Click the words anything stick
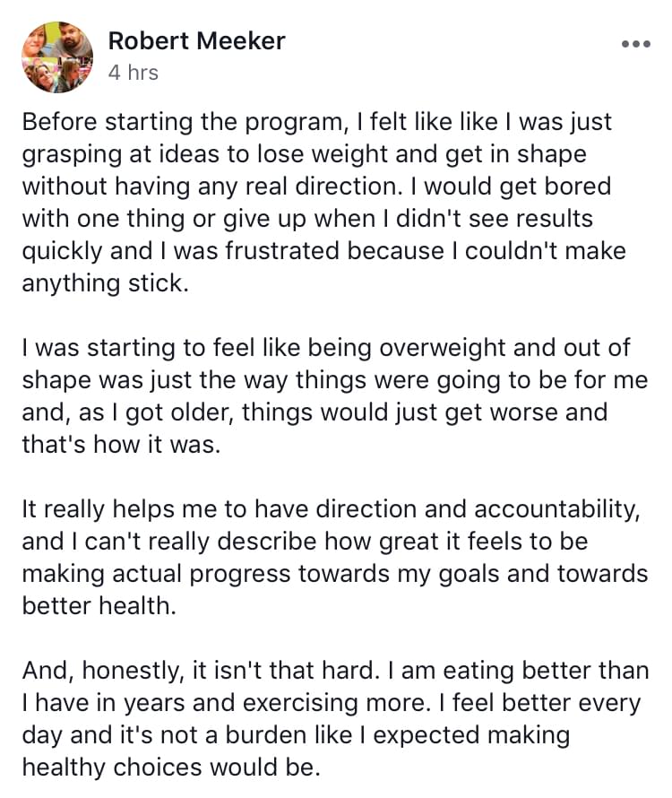The image size is (672, 798). [x=106, y=283]
